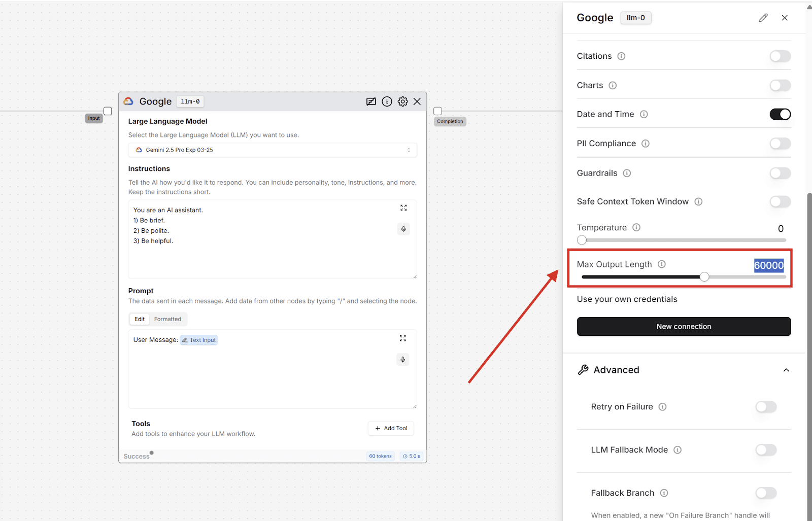The image size is (812, 521).
Task: Open the node chat preview icon
Action: [371, 101]
